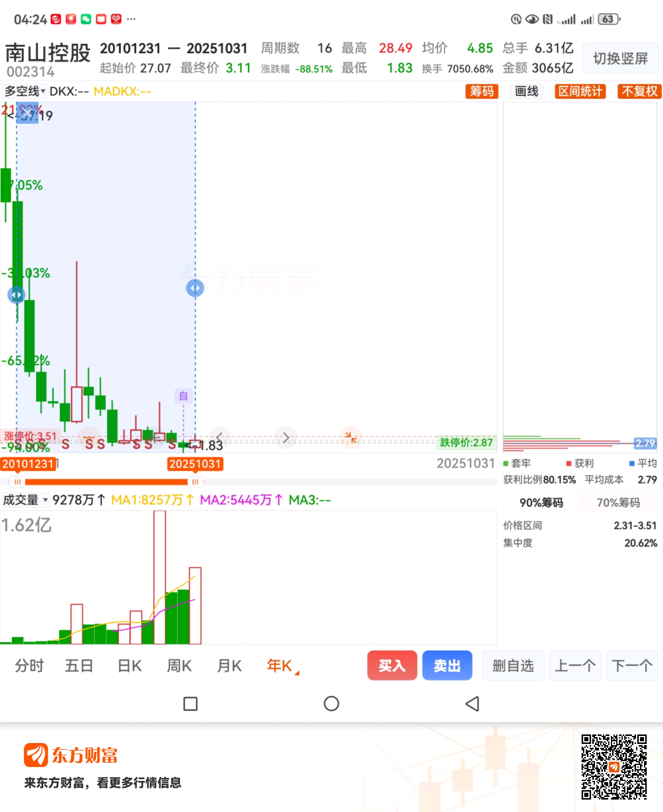Select the 70%筹码 option
663x812 pixels.
tap(618, 503)
